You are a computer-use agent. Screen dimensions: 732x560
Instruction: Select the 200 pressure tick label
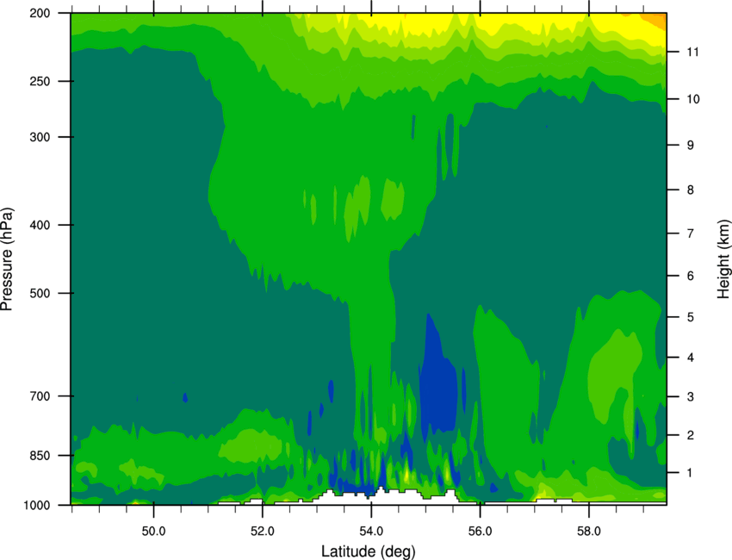(x=40, y=13)
